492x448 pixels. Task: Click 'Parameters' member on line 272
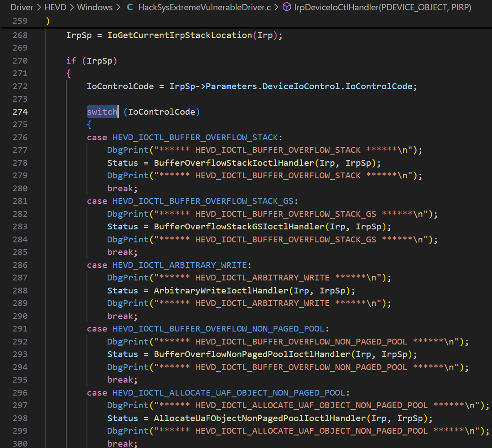coord(231,86)
